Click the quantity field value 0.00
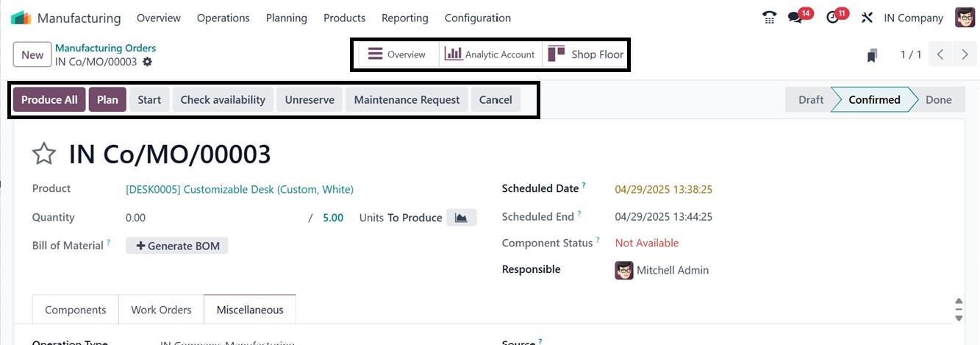This screenshot has height=345, width=980. (135, 218)
